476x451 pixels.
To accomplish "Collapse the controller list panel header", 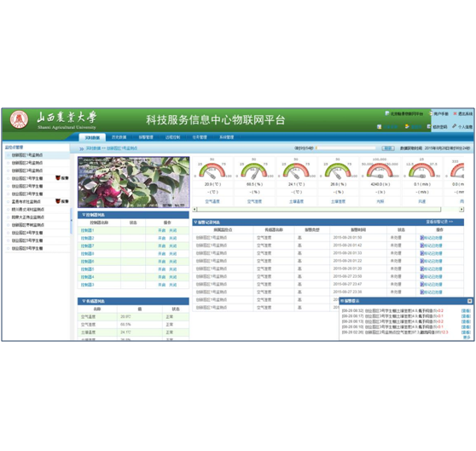I will [133, 215].
